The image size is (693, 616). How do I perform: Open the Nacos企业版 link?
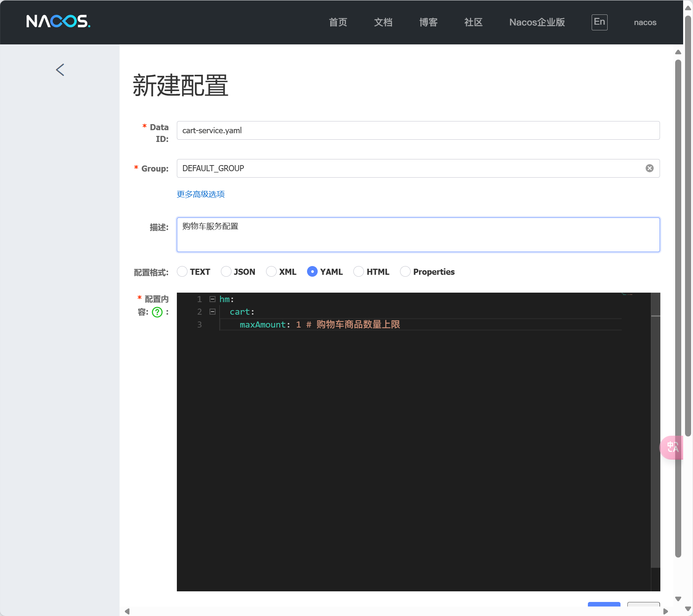pos(537,22)
